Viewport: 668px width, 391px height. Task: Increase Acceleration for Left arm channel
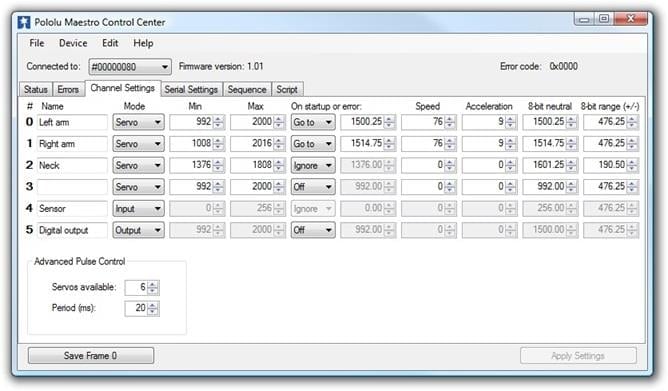coord(510,119)
